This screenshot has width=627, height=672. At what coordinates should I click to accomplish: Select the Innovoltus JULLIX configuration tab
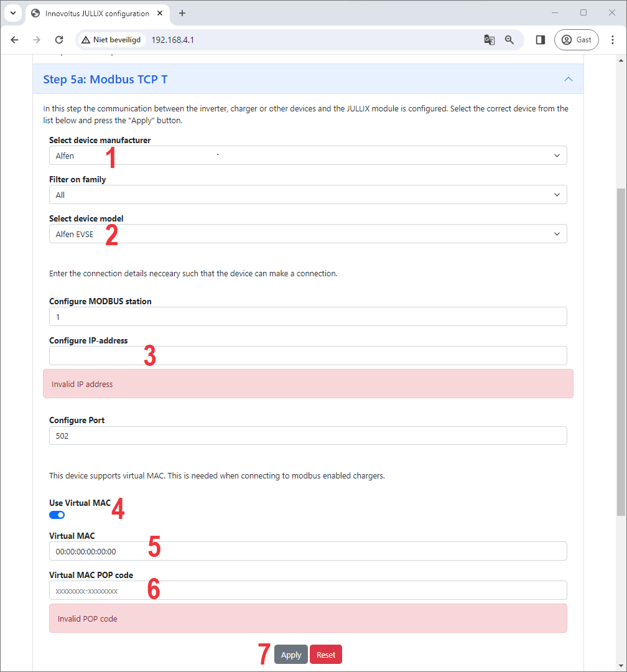coord(96,13)
